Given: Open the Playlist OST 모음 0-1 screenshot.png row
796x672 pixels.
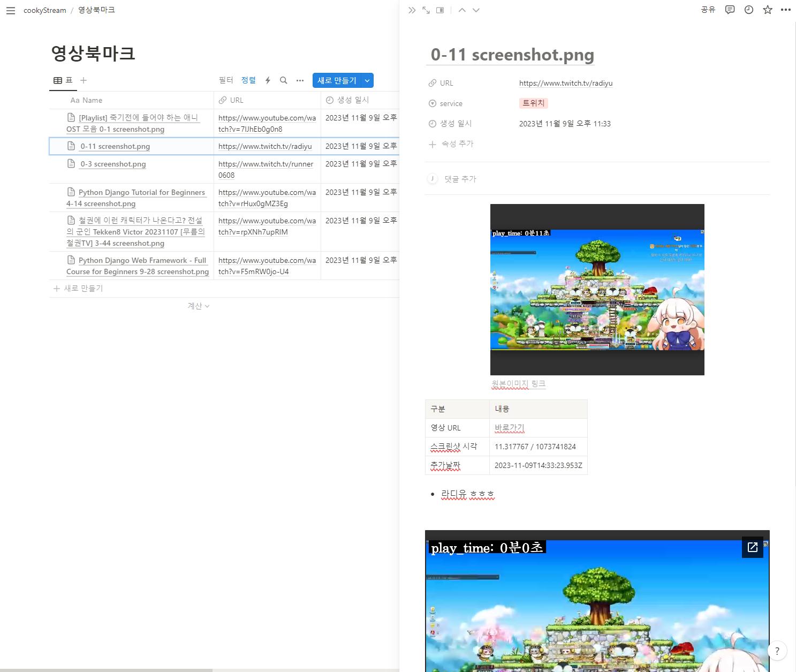Looking at the screenshot, I should [133, 123].
